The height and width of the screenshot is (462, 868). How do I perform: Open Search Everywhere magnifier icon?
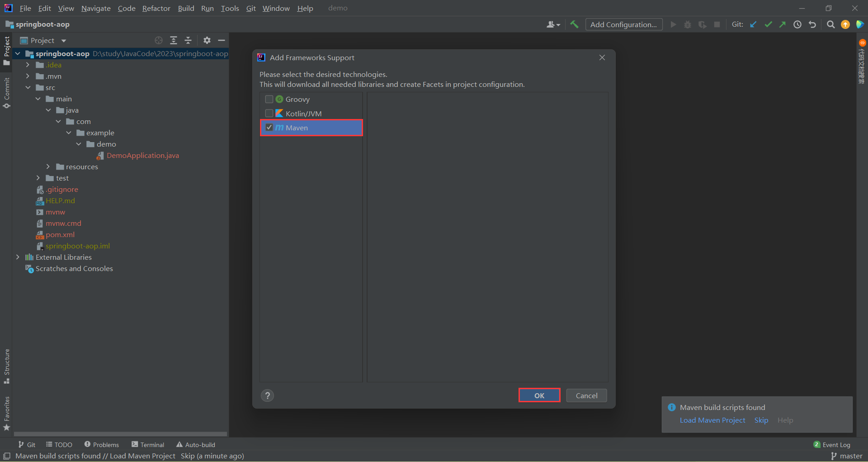pyautogui.click(x=830, y=24)
